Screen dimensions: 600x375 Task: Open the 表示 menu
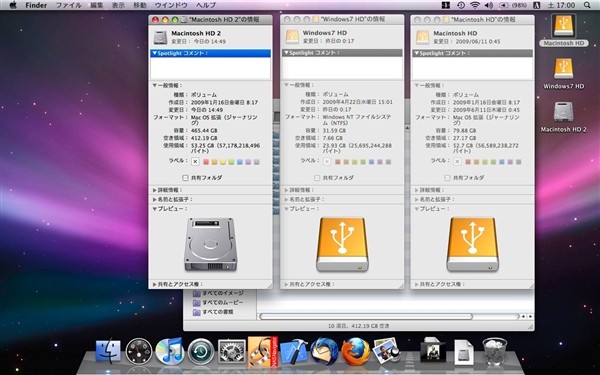[x=118, y=5]
